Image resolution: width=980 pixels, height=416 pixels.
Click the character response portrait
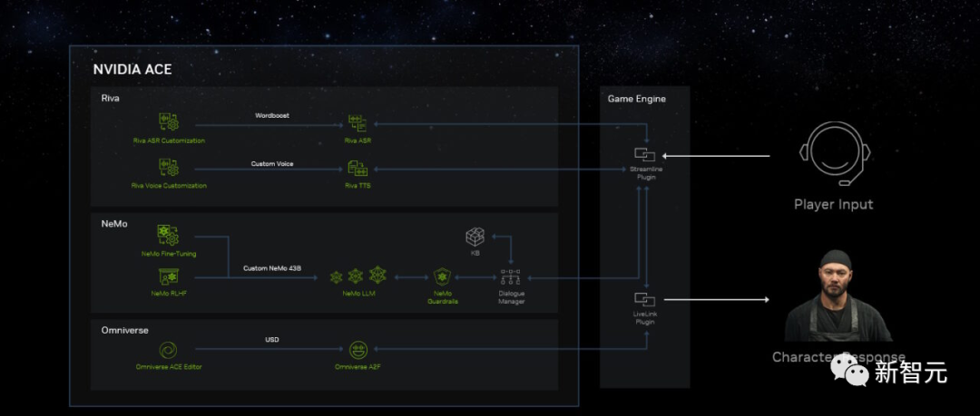pos(837,295)
